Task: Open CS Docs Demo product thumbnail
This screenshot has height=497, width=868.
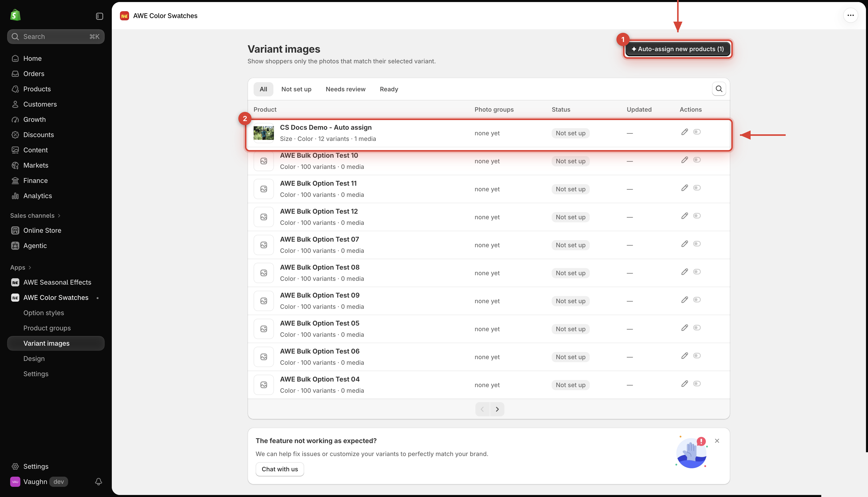Action: (263, 133)
